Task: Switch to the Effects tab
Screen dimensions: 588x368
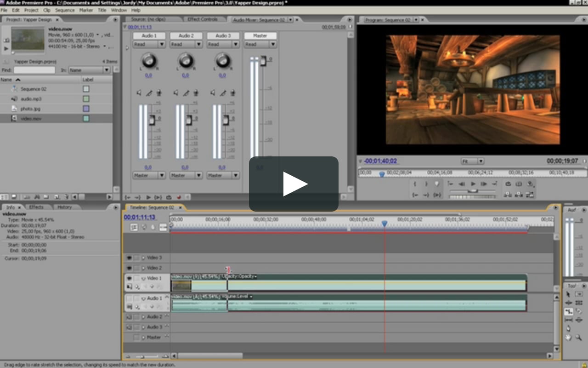Action: [36, 207]
